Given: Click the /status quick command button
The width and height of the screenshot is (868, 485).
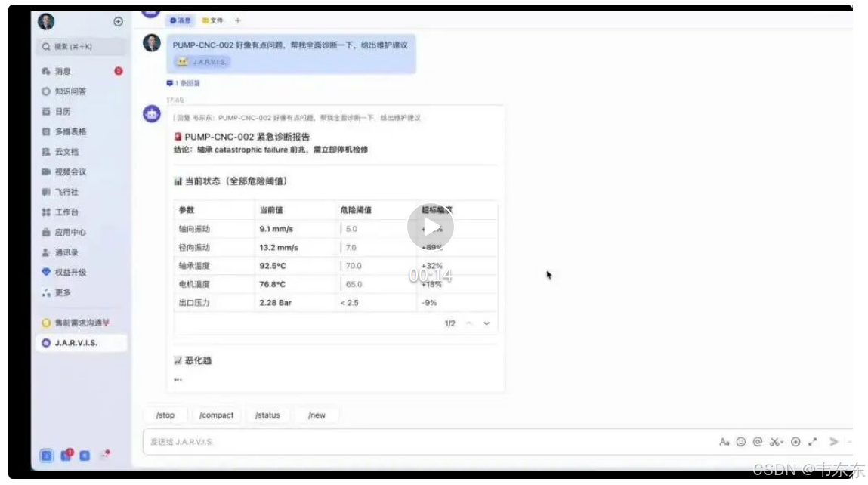Looking at the screenshot, I should click(x=268, y=415).
